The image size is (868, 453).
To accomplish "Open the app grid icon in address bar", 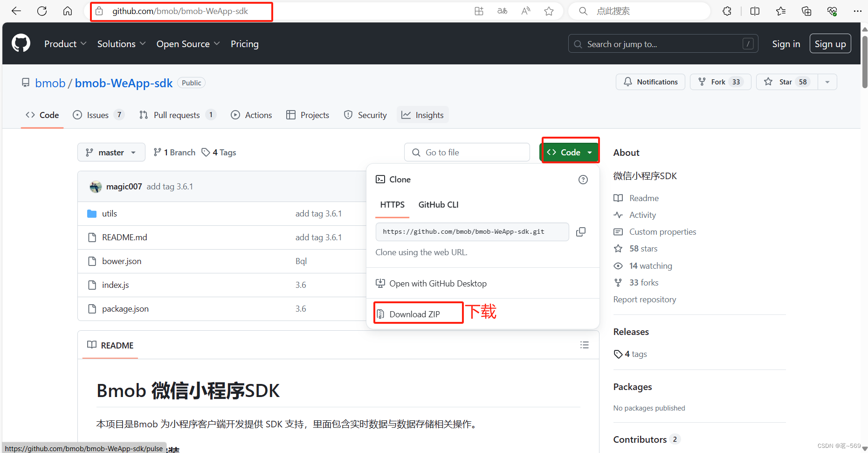I will [479, 11].
